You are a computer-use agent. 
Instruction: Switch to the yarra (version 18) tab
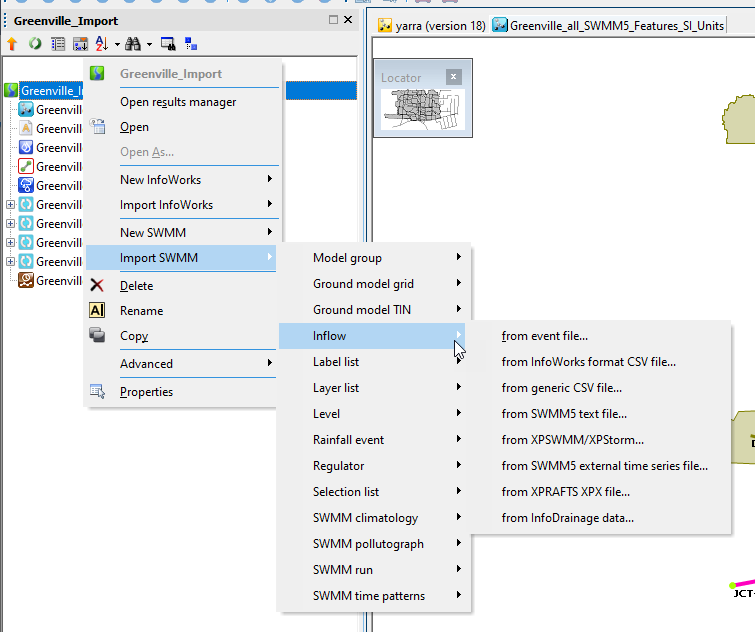click(x=432, y=26)
